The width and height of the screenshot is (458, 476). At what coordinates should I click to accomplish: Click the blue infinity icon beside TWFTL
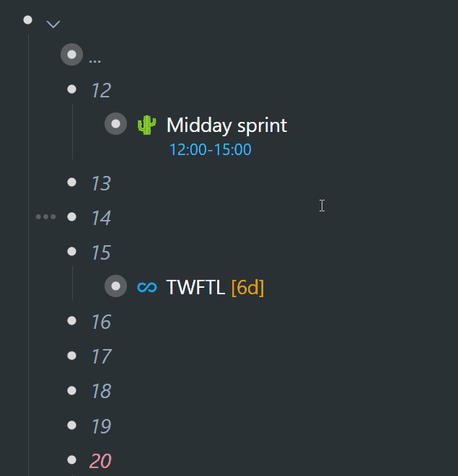147,287
